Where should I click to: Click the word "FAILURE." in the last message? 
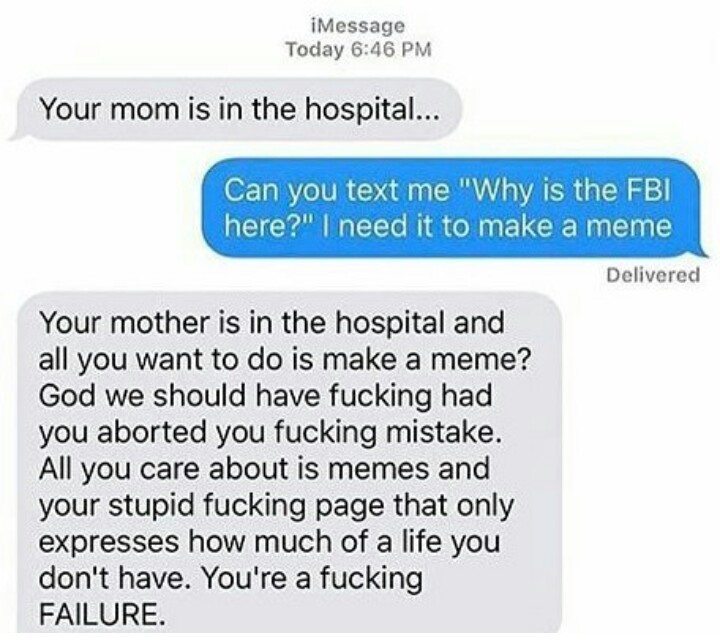point(101,614)
